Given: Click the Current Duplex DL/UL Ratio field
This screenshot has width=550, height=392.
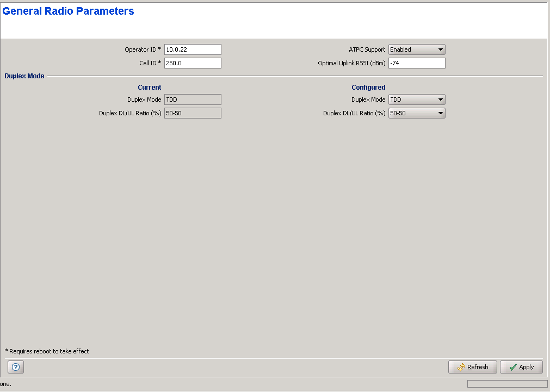Looking at the screenshot, I should (x=193, y=113).
